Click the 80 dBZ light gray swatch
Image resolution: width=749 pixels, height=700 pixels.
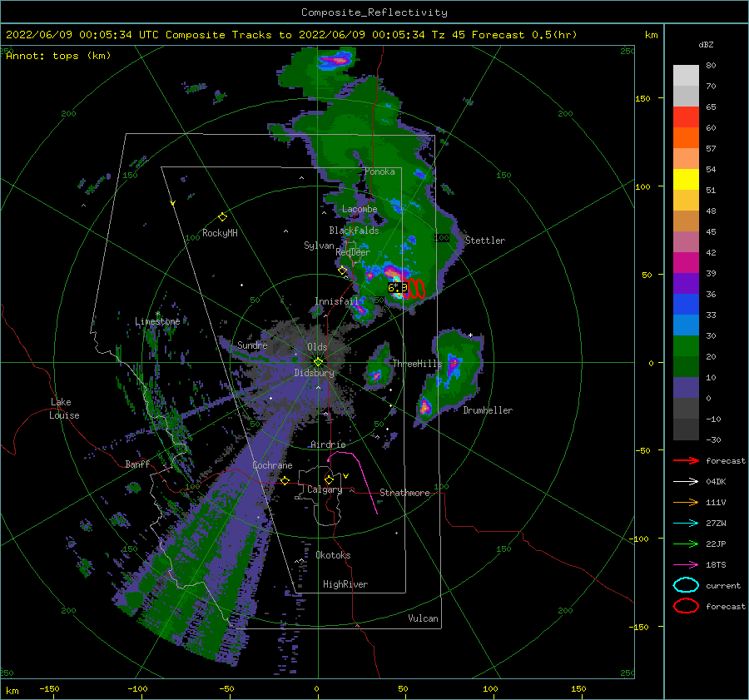[x=686, y=76]
